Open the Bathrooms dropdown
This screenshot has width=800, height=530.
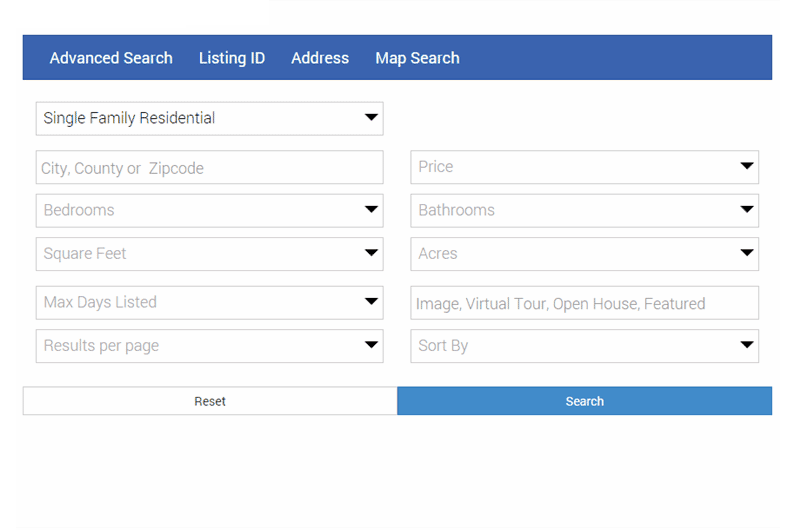coord(584,211)
